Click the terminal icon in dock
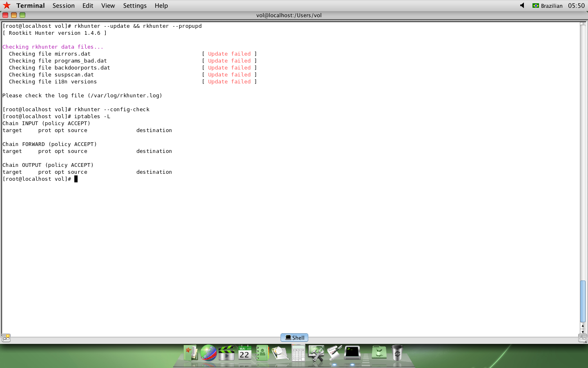The height and width of the screenshot is (368, 588). (352, 352)
